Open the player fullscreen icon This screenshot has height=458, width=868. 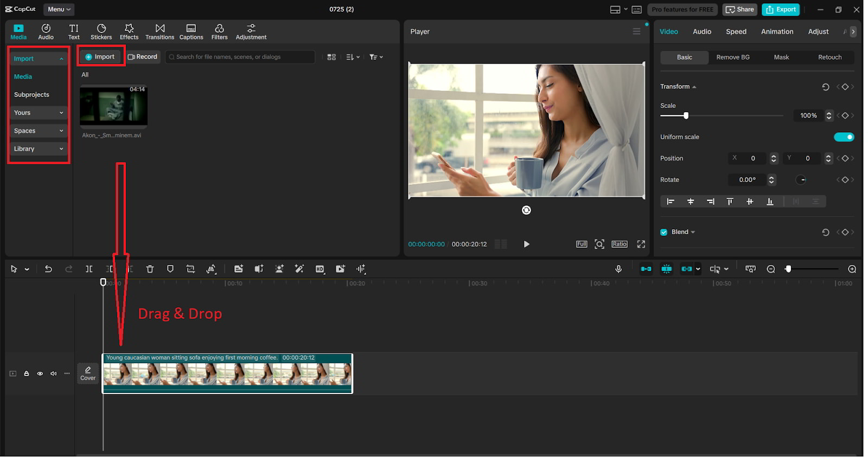coord(641,244)
